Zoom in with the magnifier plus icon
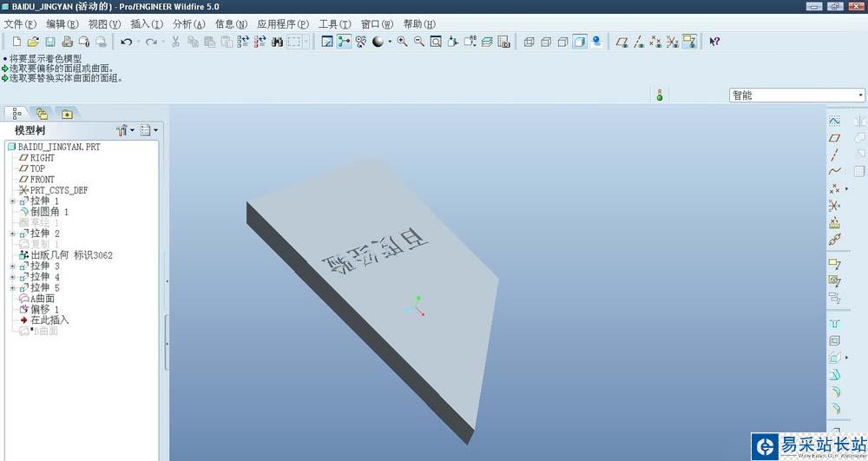 tap(403, 42)
